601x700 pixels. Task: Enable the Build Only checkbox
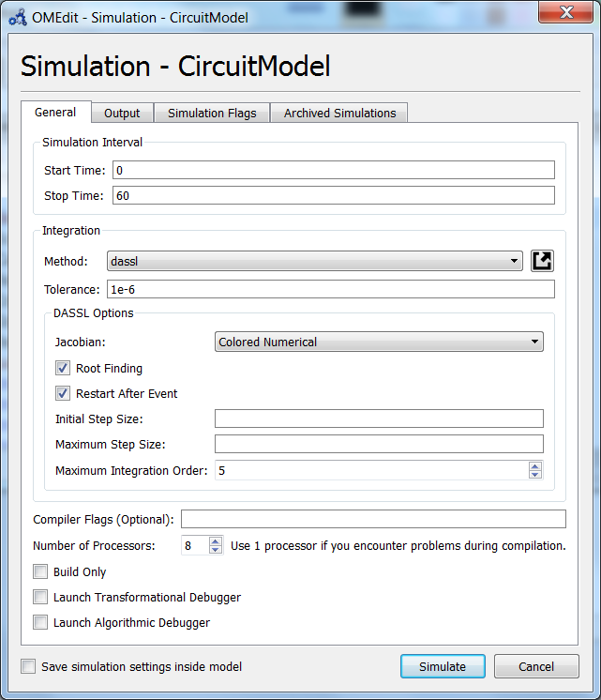(40, 571)
